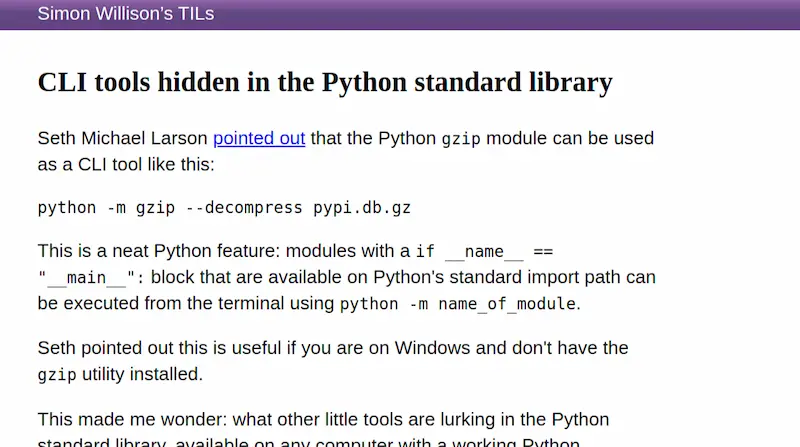Click the "Seth Michael Larson" name text

click(x=122, y=138)
